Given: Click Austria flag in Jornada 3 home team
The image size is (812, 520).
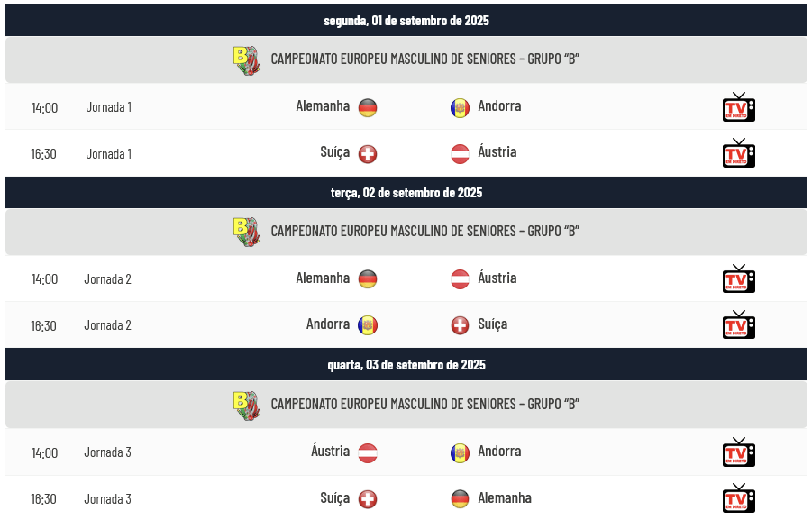Looking at the screenshot, I should click(368, 452).
